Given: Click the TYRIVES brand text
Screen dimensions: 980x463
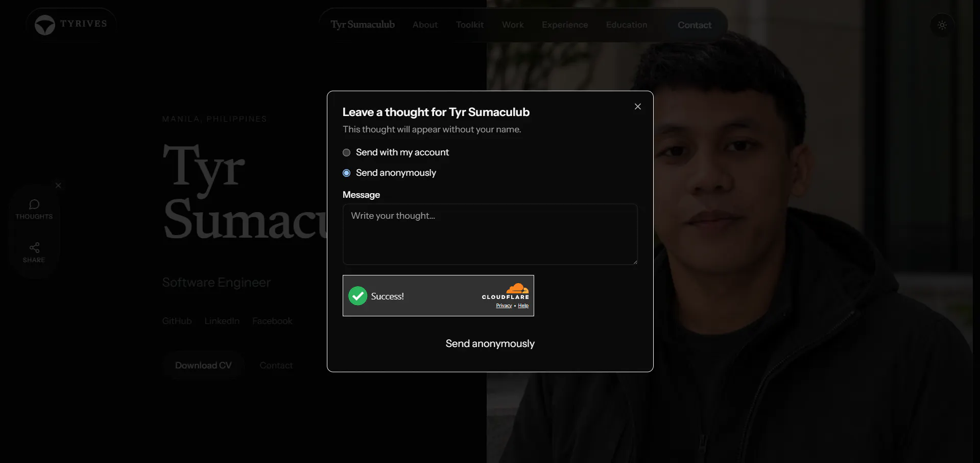Looking at the screenshot, I should [84, 24].
